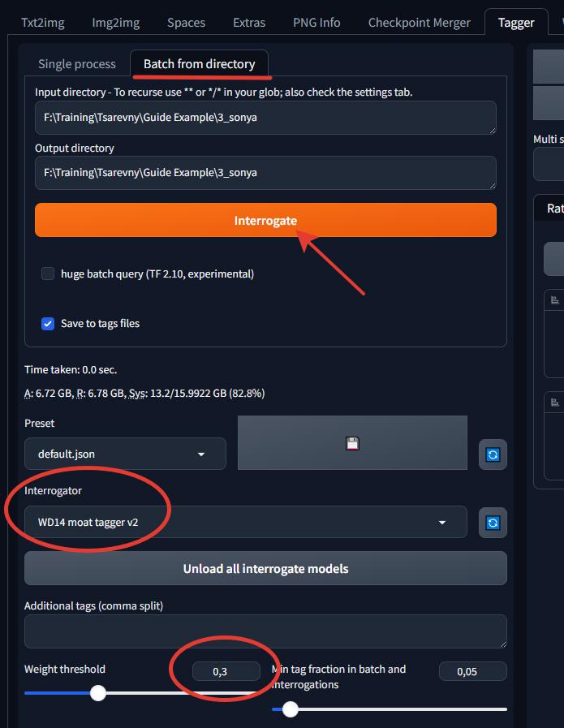The image size is (564, 728).
Task: Enable huge batch query checkbox
Action: point(48,274)
